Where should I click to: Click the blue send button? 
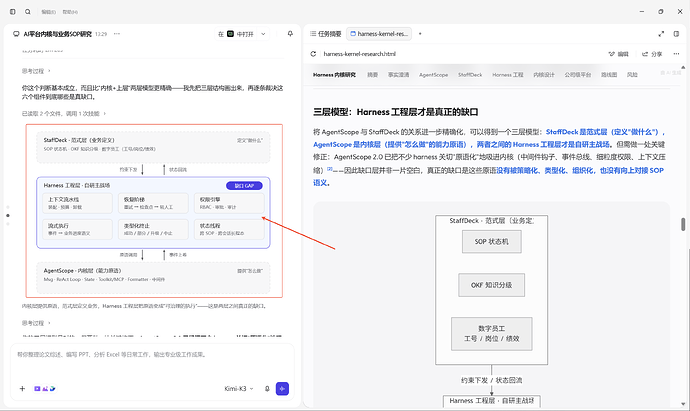click(x=282, y=389)
